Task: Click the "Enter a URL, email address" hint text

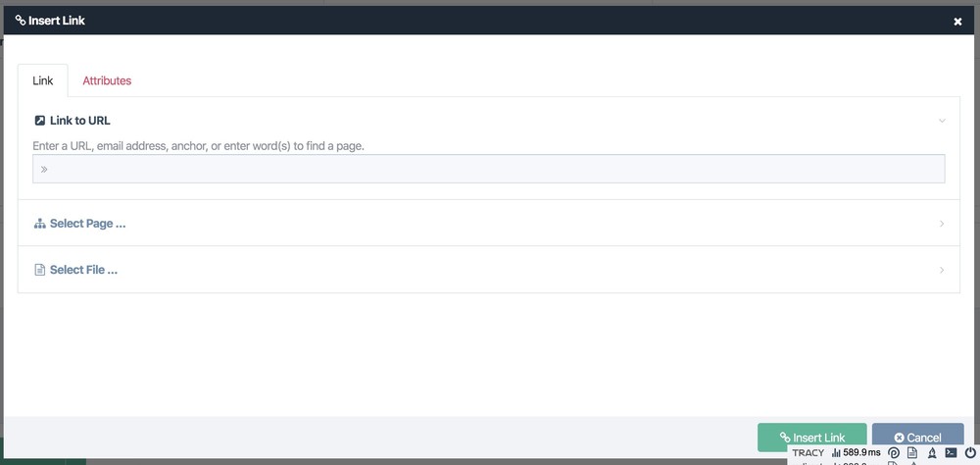Action: click(198, 146)
